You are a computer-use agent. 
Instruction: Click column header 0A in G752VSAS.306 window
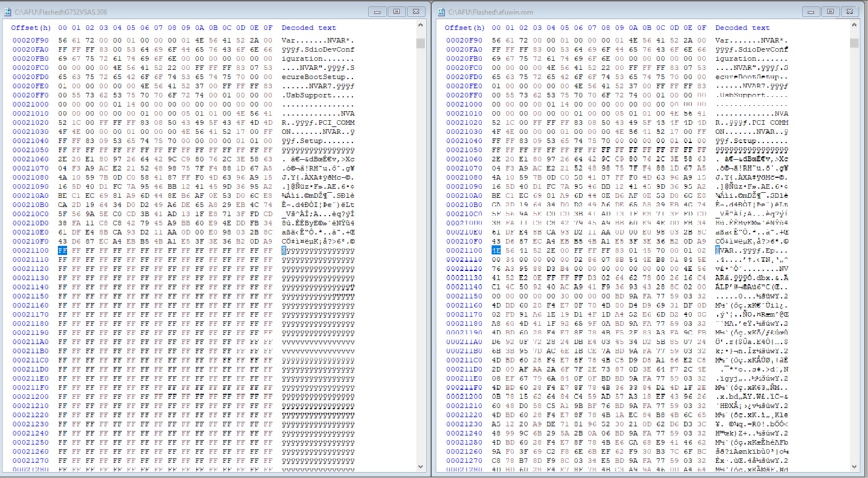coord(199,27)
